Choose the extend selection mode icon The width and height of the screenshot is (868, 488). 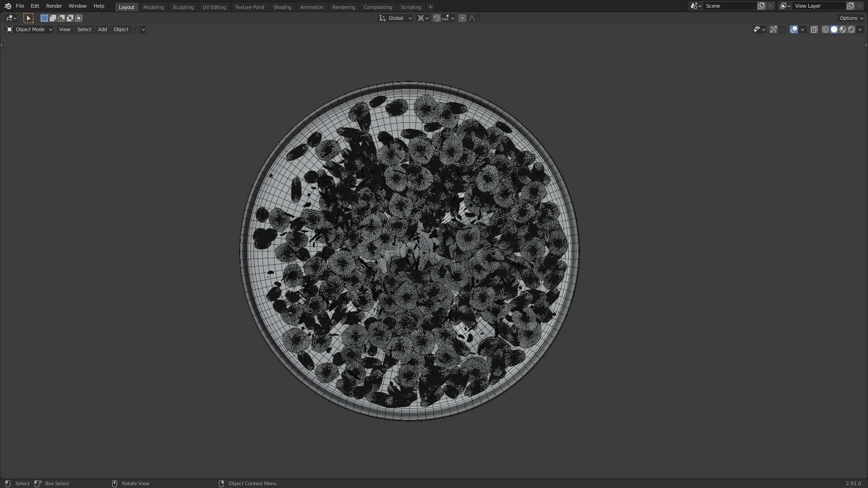(x=53, y=18)
